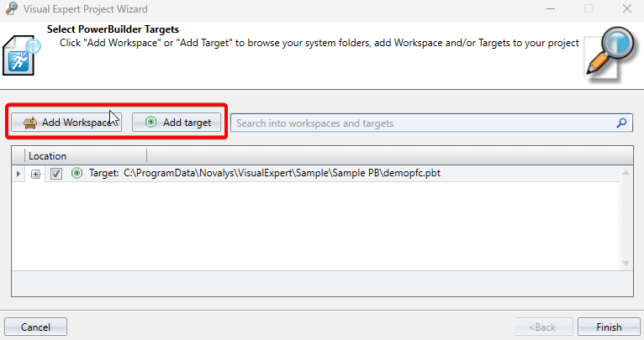Viewport: 644px width, 340px height.
Task: Click the Add Workspace button
Action: pyautogui.click(x=66, y=123)
